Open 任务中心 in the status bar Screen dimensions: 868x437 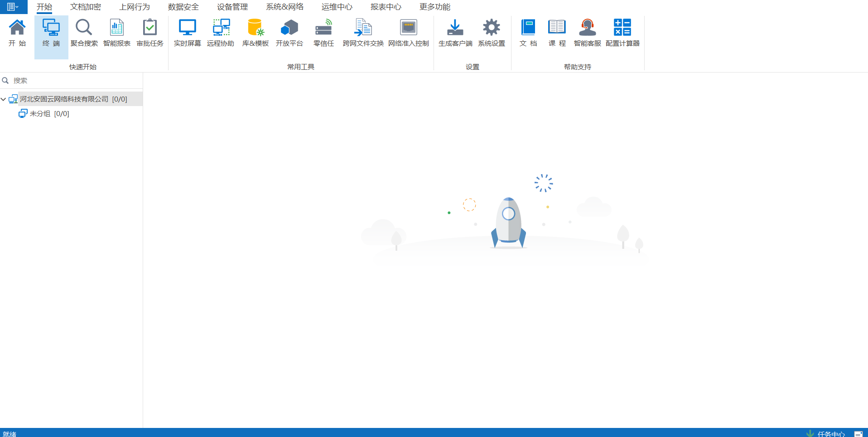point(830,433)
